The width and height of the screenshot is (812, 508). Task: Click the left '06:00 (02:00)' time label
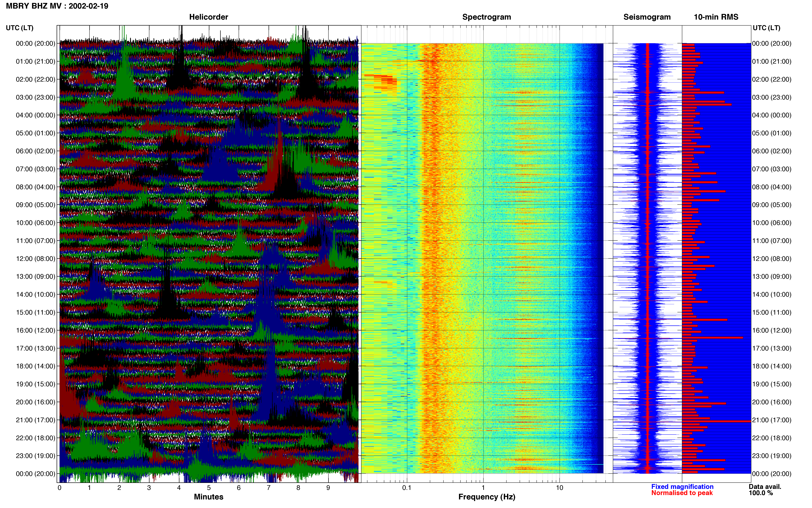36,151
